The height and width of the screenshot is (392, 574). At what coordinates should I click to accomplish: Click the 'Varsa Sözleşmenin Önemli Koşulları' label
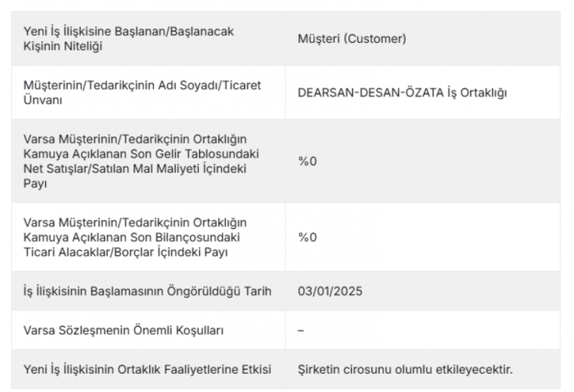click(x=119, y=330)
